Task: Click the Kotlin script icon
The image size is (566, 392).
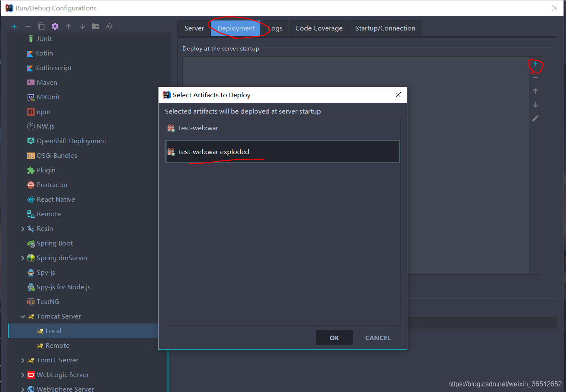Action: (x=30, y=68)
